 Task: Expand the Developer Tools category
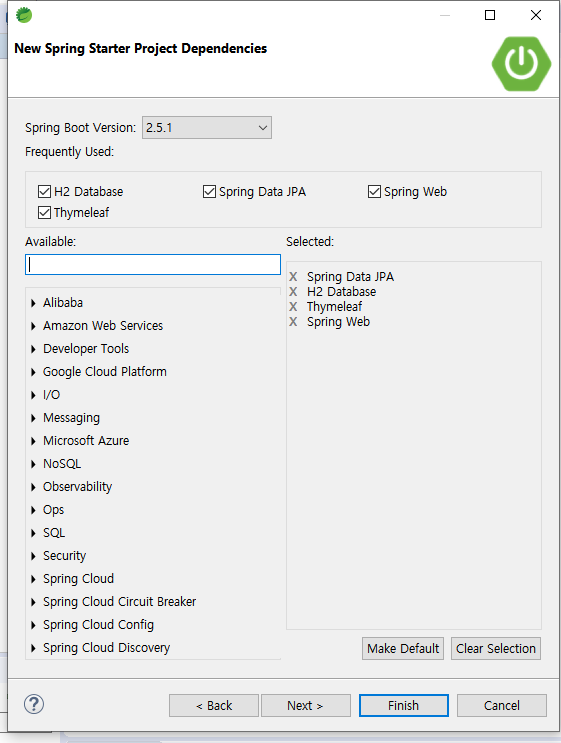click(x=33, y=349)
